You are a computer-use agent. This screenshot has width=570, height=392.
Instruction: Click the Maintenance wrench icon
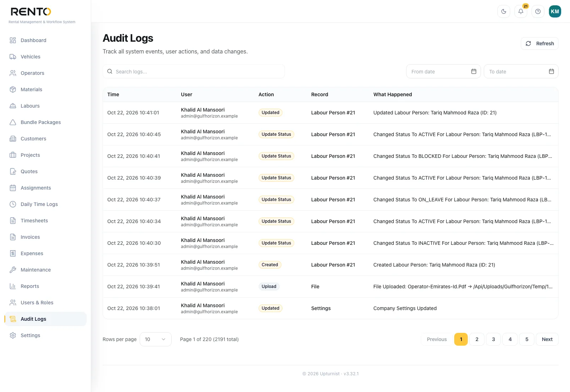tap(13, 270)
